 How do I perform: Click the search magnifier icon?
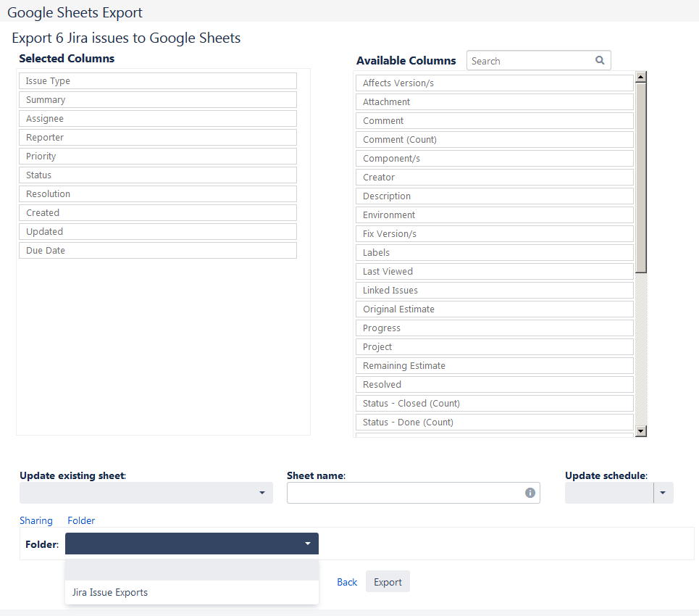coord(600,61)
